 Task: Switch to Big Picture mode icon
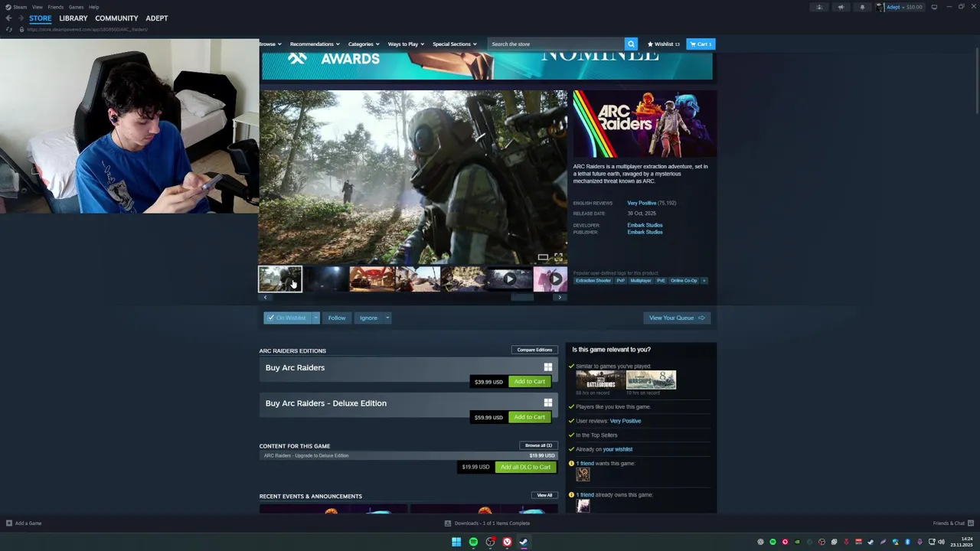click(934, 7)
